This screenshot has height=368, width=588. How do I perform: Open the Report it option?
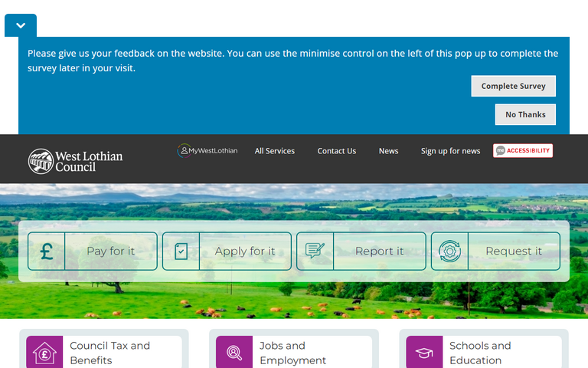(379, 251)
